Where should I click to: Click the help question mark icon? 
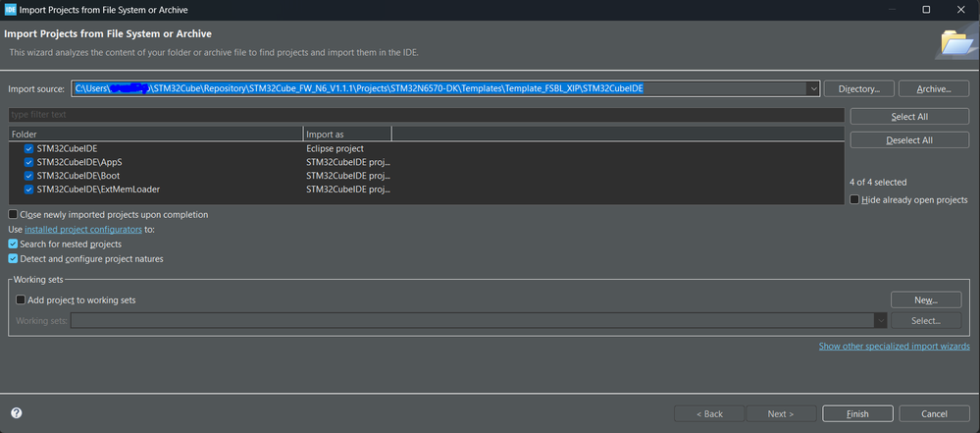tap(16, 413)
